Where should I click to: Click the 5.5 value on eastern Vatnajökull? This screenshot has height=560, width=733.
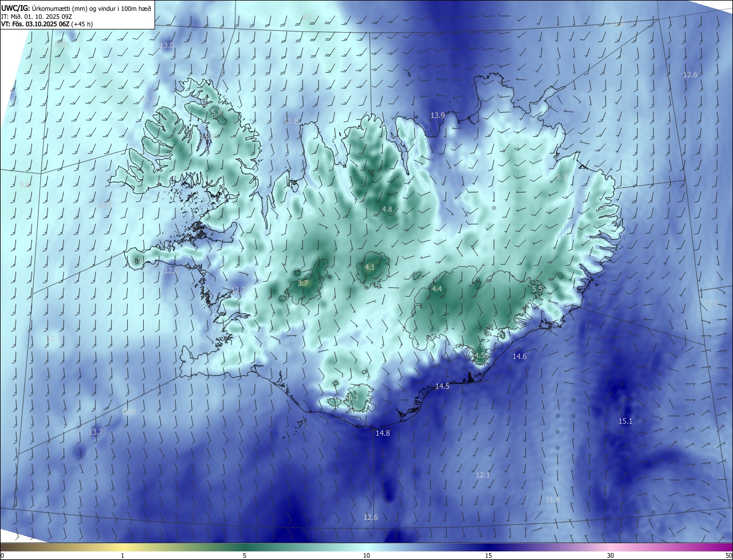coord(537,290)
